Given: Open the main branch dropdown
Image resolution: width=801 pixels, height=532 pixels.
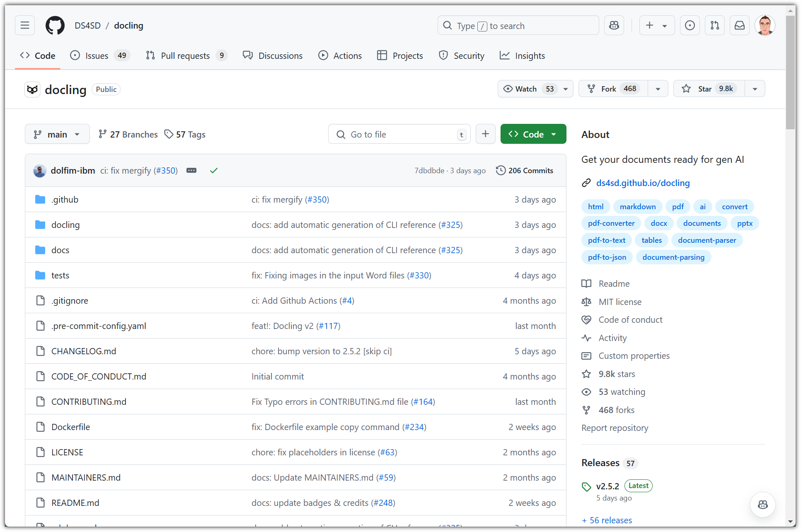Looking at the screenshot, I should (x=57, y=134).
